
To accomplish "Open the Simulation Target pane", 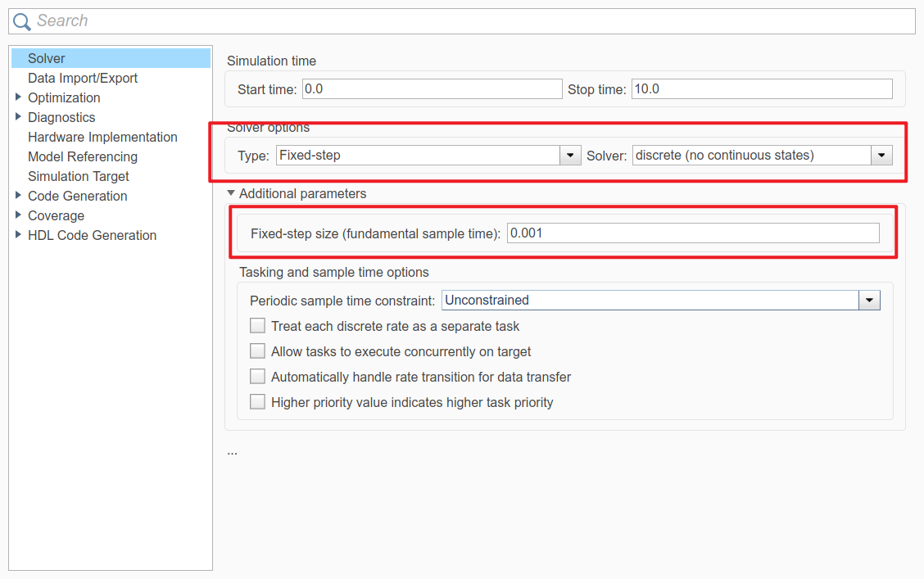I will tap(79, 176).
